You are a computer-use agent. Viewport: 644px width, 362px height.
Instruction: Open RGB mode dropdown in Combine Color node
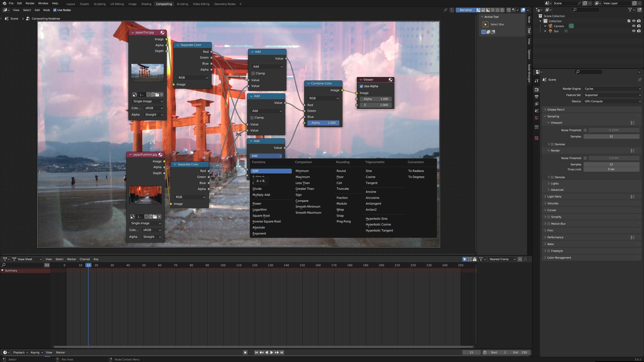tap(323, 98)
